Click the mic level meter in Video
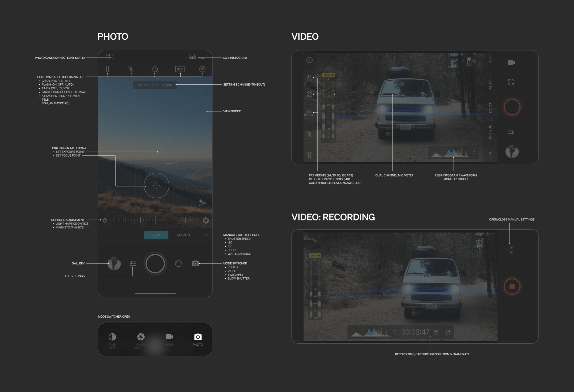574x392 pixels. coord(328,109)
